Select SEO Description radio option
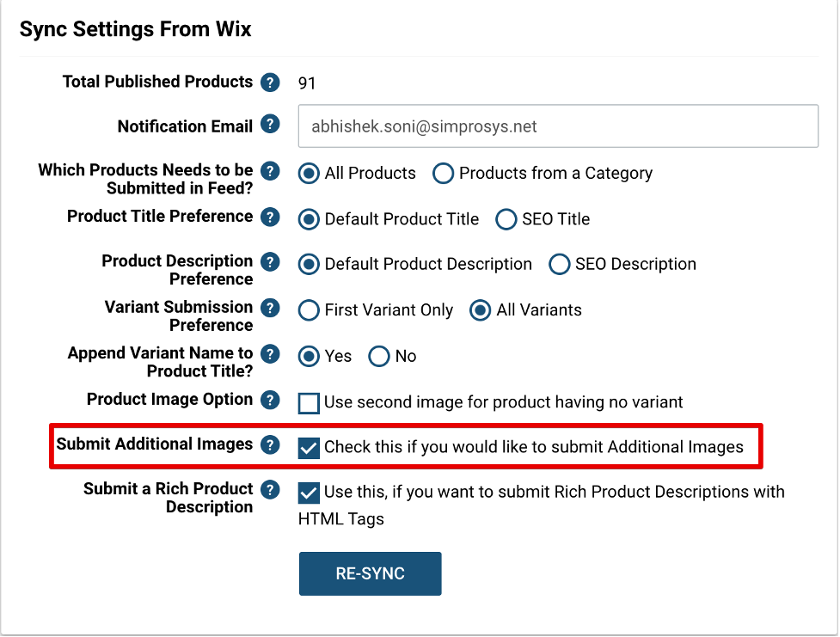840x637 pixels. 559,264
